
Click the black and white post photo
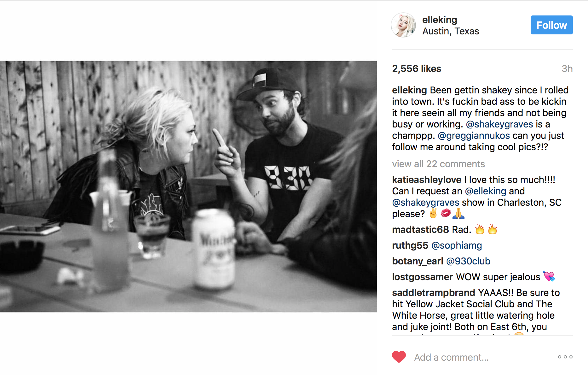click(x=188, y=186)
